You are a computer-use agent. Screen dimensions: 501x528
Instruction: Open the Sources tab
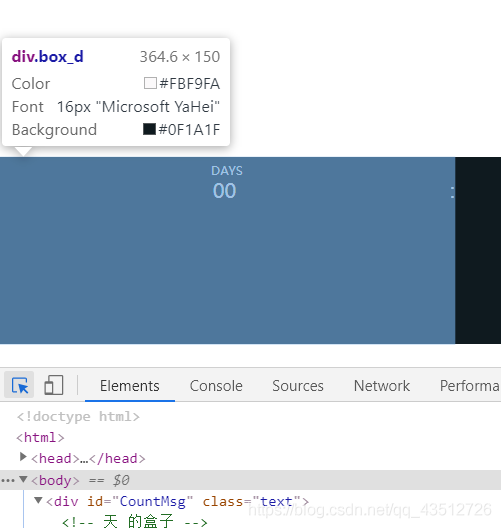tap(298, 386)
